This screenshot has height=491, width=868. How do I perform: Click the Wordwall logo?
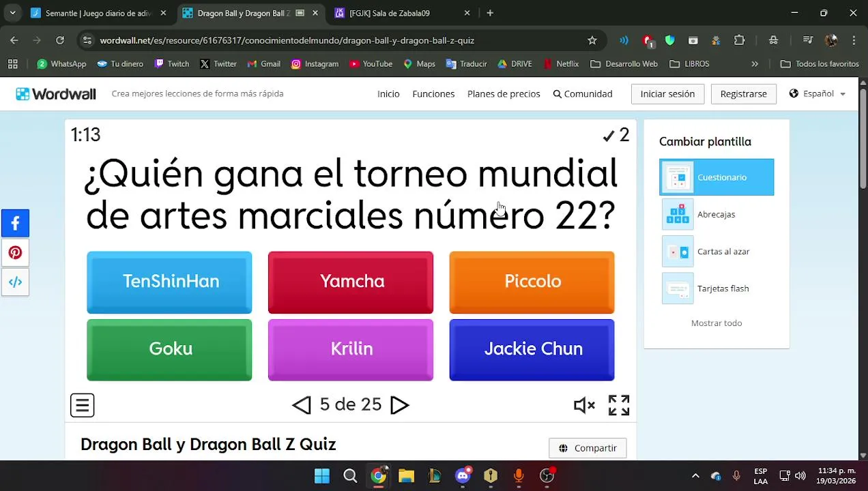coord(56,94)
